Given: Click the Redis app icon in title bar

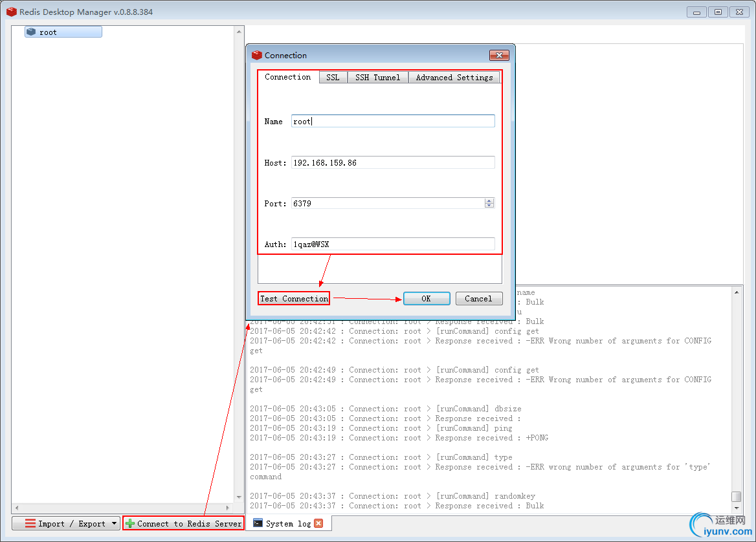Looking at the screenshot, I should (12, 12).
